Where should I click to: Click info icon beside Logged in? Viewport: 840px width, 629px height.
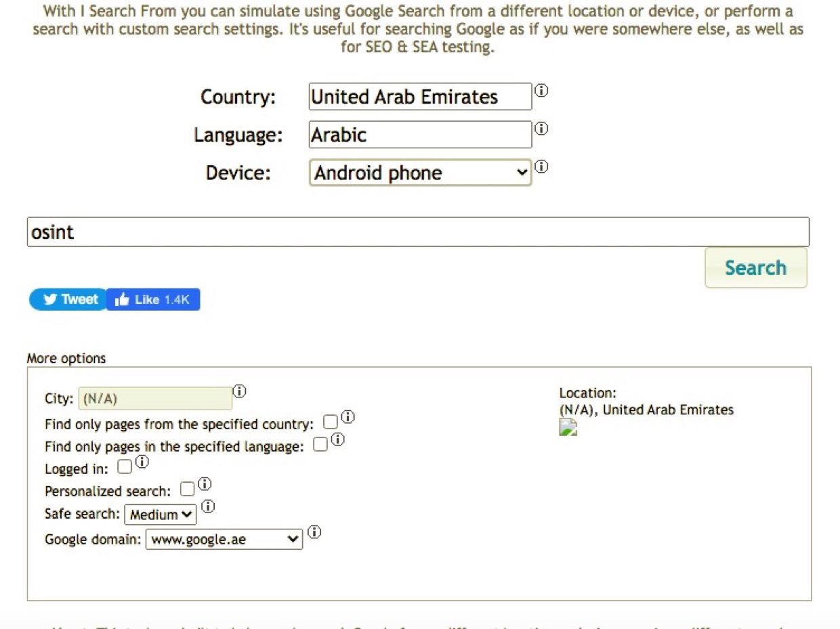tap(142, 462)
